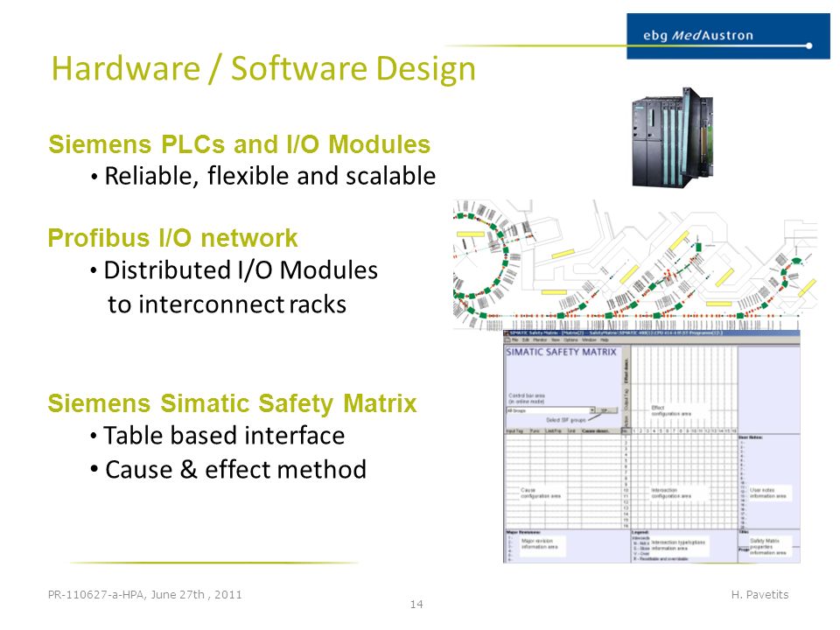Click the SIF groups button beside All Groups dropdown
The width and height of the screenshot is (840, 630).
pos(607,410)
